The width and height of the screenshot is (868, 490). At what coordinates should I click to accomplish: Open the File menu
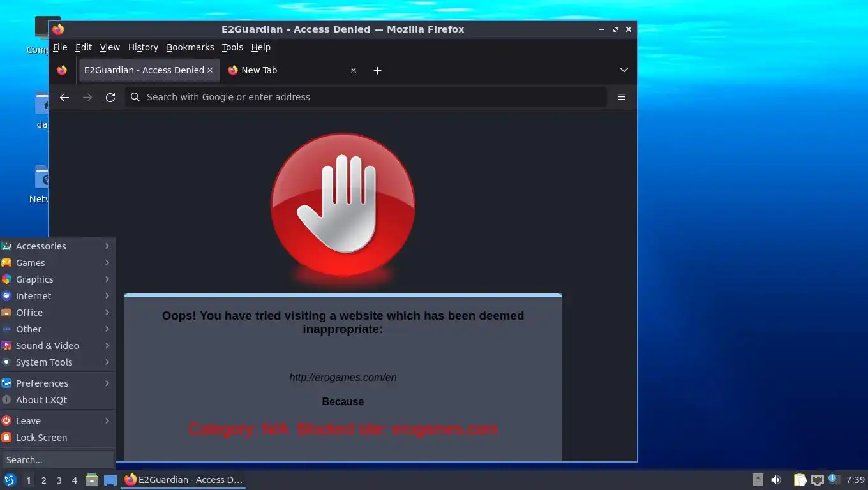[x=60, y=47]
